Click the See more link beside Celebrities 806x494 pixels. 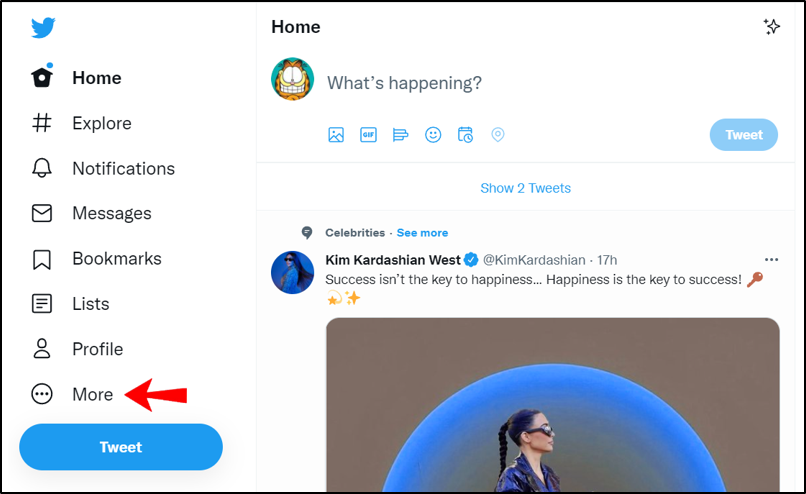click(x=422, y=233)
